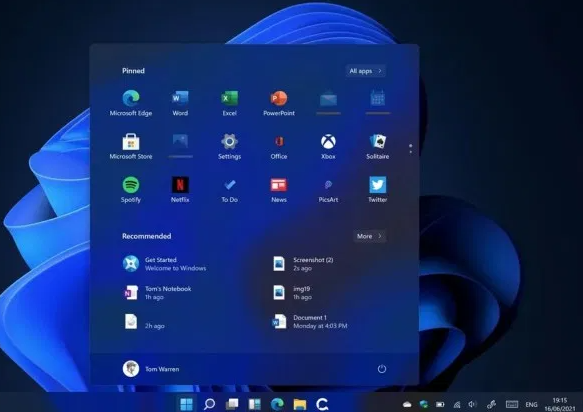
Task: Open Task View on the taskbar
Action: (x=232, y=404)
